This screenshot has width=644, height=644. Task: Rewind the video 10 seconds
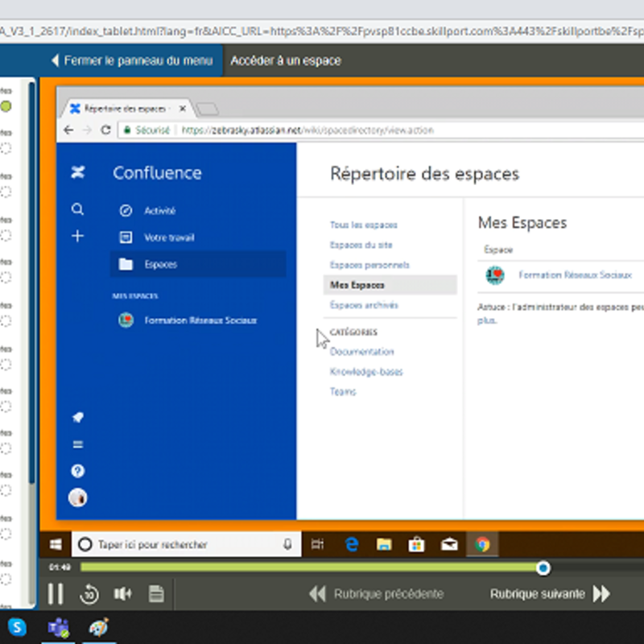point(89,594)
